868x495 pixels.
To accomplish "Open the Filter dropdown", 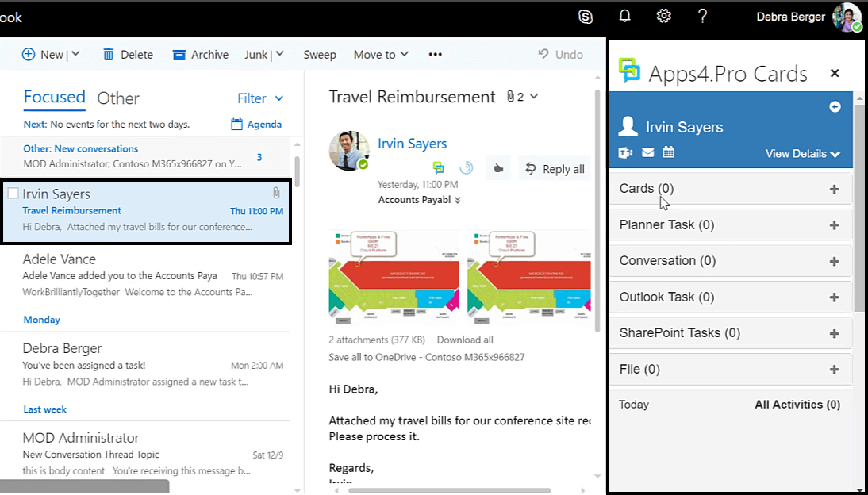I will 260,98.
